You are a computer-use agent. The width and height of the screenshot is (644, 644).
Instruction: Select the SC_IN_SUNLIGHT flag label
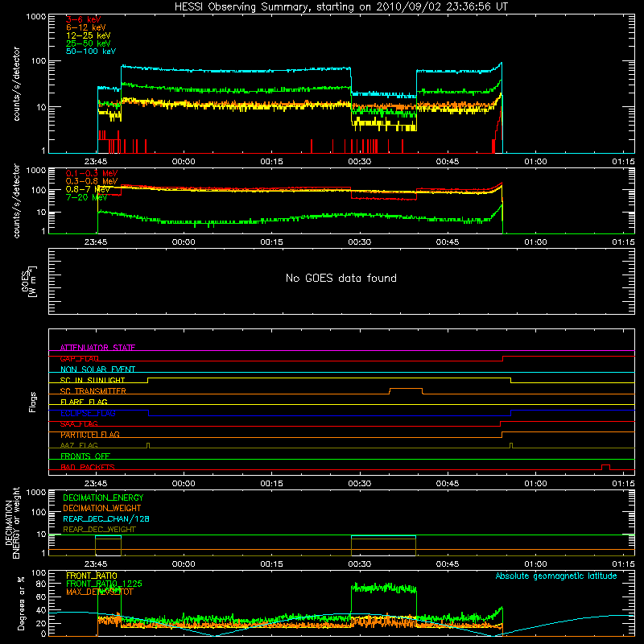click(93, 380)
